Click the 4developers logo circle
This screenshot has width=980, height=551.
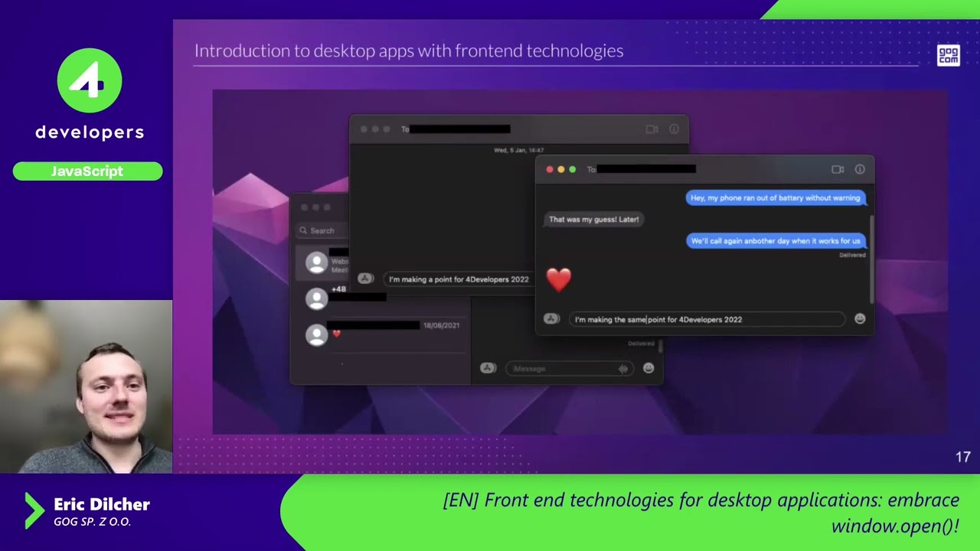pyautogui.click(x=90, y=80)
